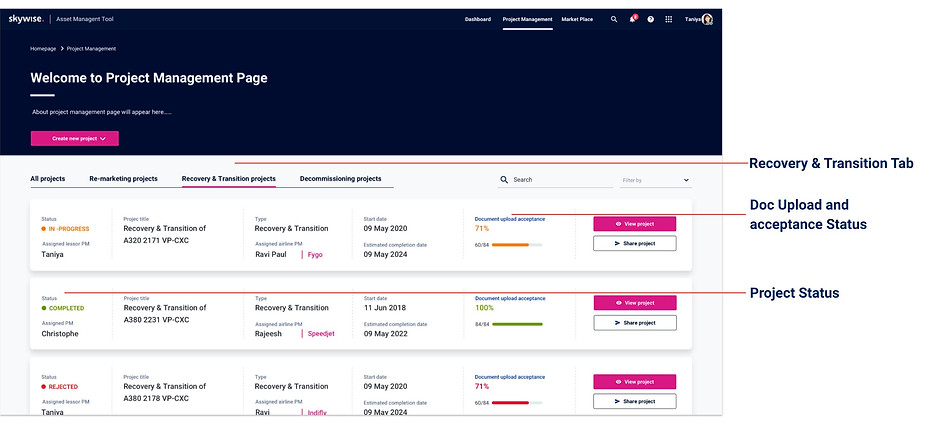The height and width of the screenshot is (427, 927).
Task: Open the Dashboard menu item
Action: 478,20
